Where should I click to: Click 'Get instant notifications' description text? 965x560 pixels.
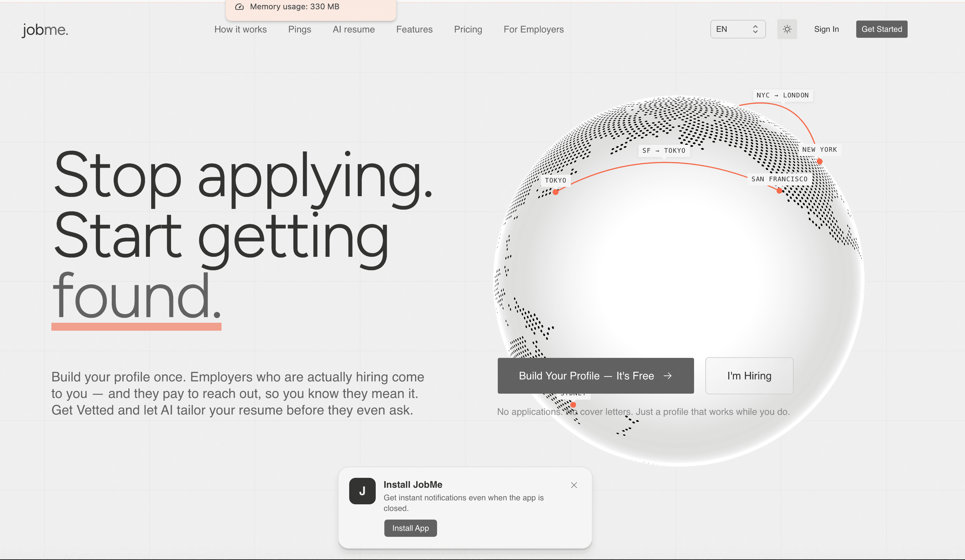(463, 503)
